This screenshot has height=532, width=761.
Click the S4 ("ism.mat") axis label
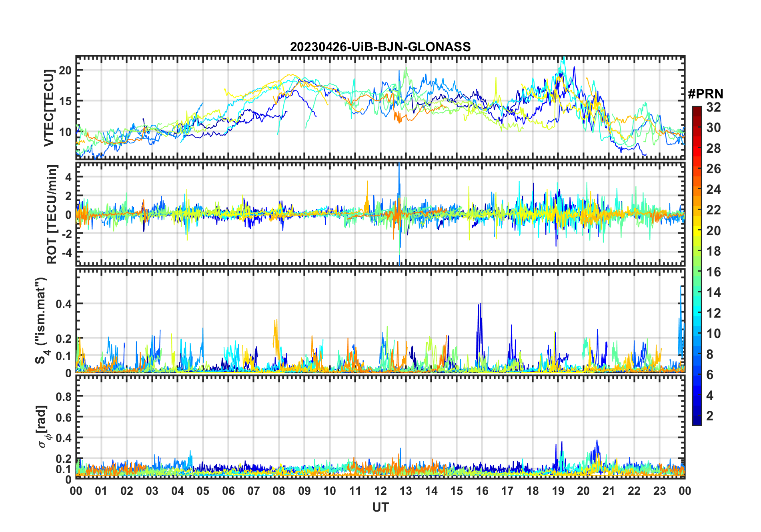(42, 321)
